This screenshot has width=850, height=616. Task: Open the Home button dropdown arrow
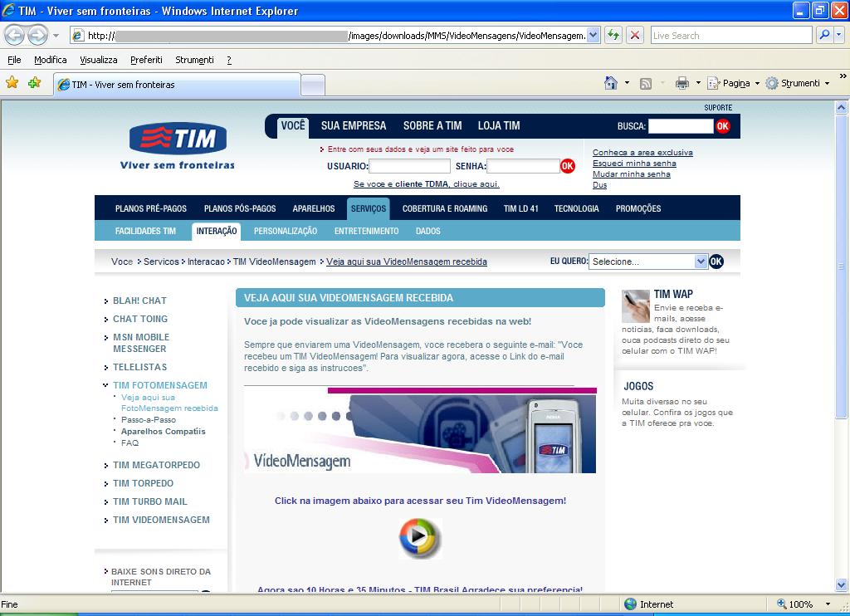click(628, 83)
